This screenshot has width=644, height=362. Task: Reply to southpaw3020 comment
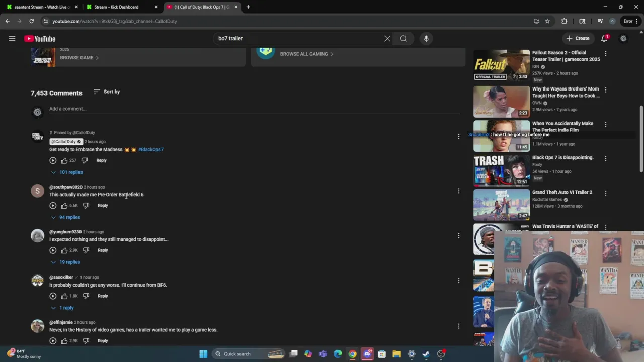point(103,205)
